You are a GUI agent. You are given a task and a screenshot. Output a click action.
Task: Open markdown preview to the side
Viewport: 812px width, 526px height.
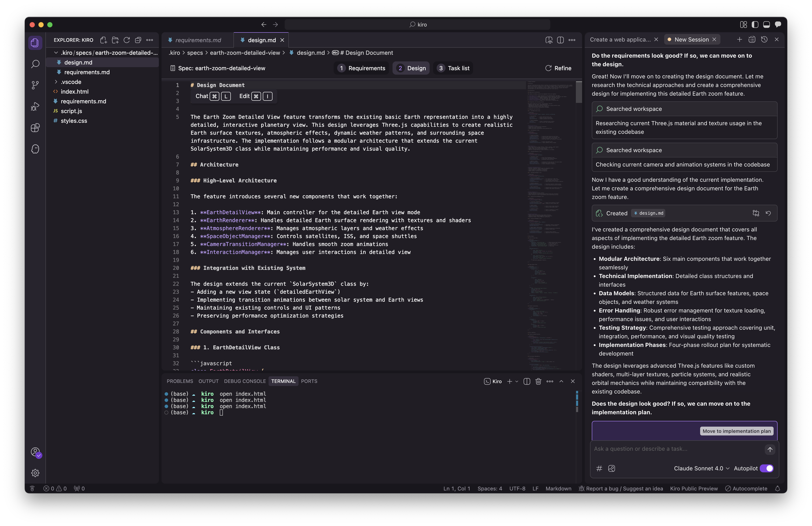549,40
